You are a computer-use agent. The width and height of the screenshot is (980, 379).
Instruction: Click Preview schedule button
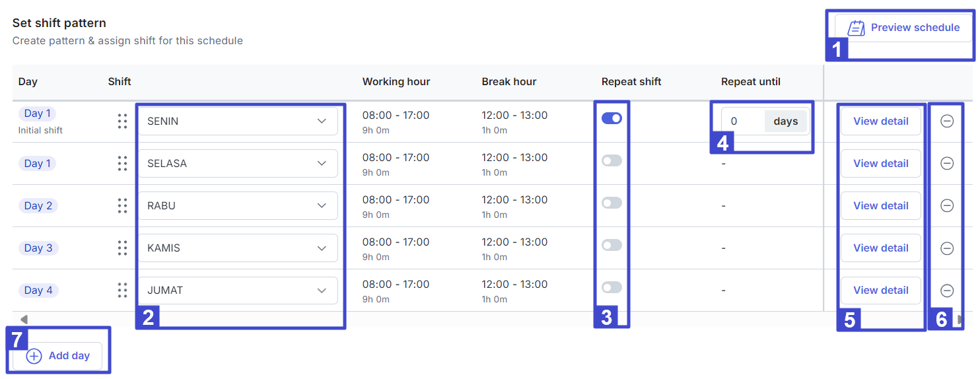[x=903, y=28]
